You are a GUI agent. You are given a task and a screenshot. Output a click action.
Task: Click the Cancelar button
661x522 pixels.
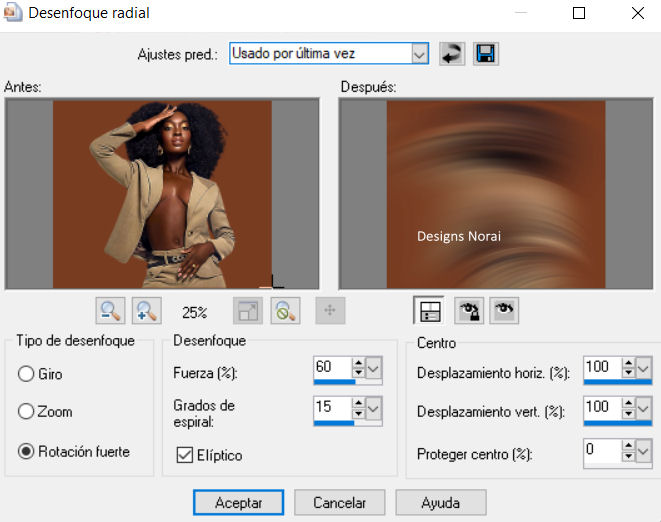(340, 503)
